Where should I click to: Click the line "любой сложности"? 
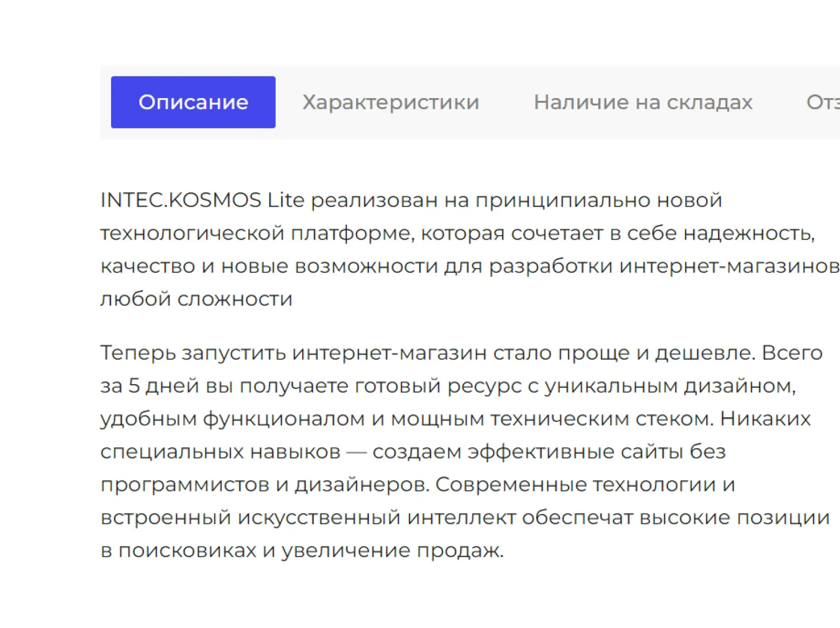tap(196, 299)
